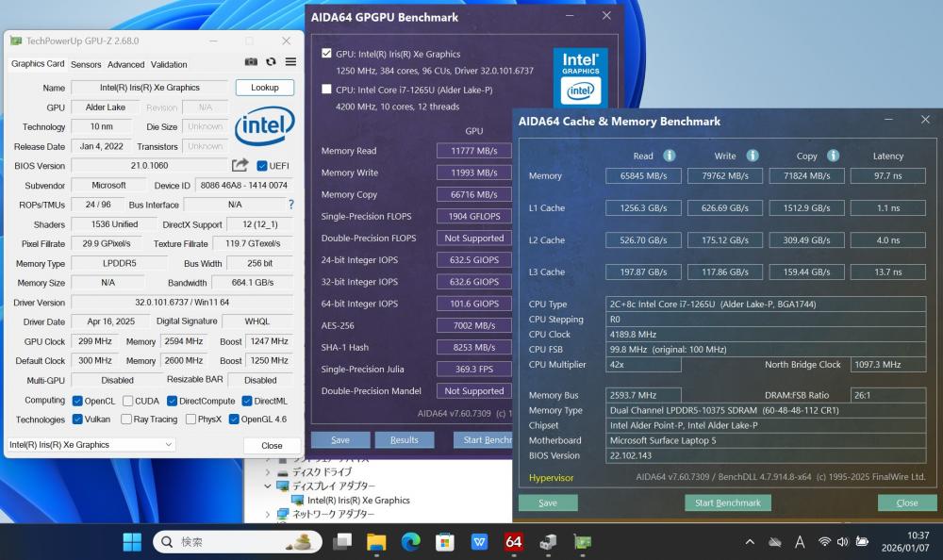The image size is (943, 560).
Task: Click the taskbar search box
Action: tap(238, 542)
